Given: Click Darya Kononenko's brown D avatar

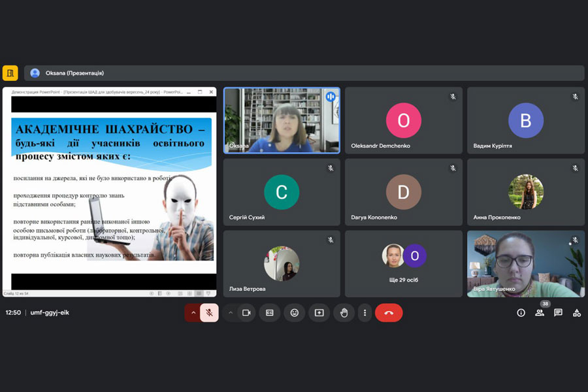Looking at the screenshot, I should (404, 192).
